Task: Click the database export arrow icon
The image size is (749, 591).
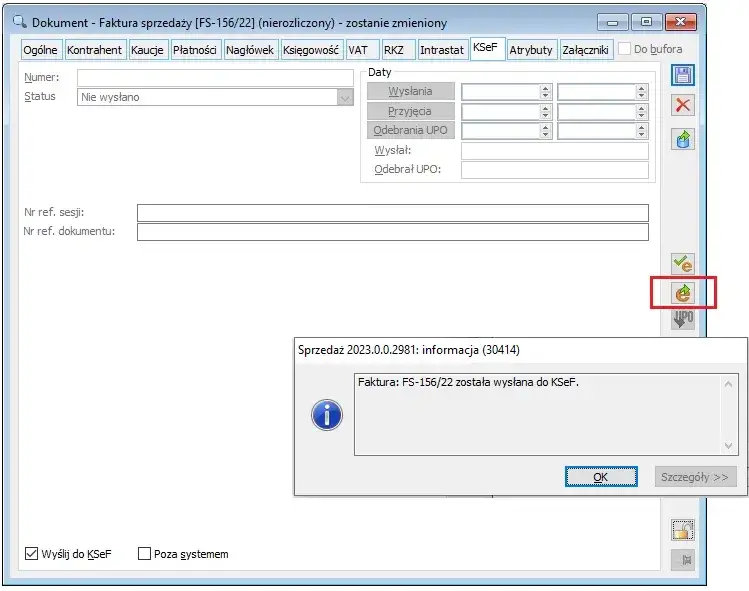Action: 683,139
